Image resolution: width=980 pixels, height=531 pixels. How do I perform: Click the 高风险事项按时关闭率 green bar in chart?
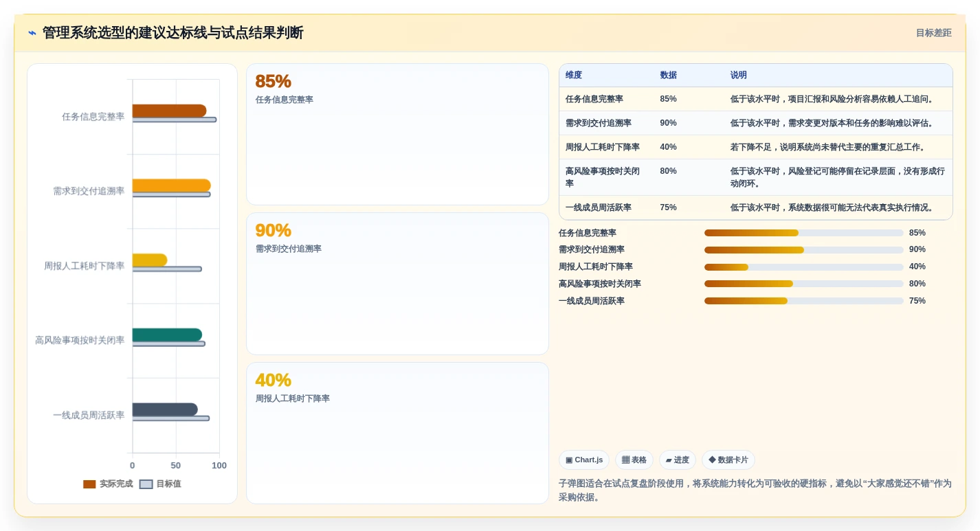[167, 335]
